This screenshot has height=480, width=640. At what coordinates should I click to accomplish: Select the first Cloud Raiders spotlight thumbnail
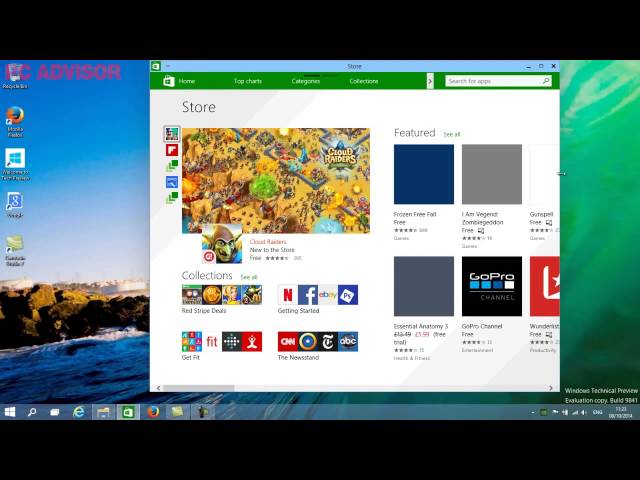pyautogui.click(x=172, y=133)
